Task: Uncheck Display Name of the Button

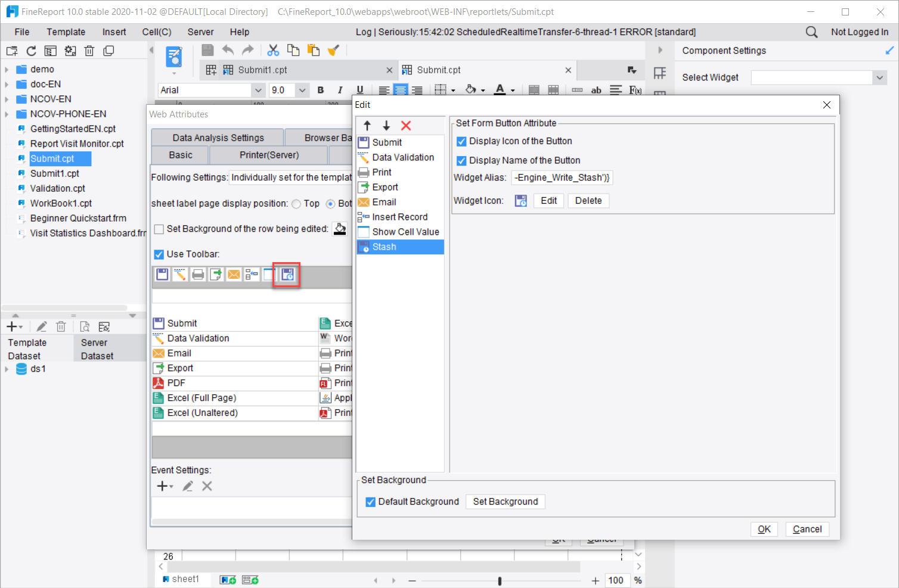Action: (x=461, y=161)
